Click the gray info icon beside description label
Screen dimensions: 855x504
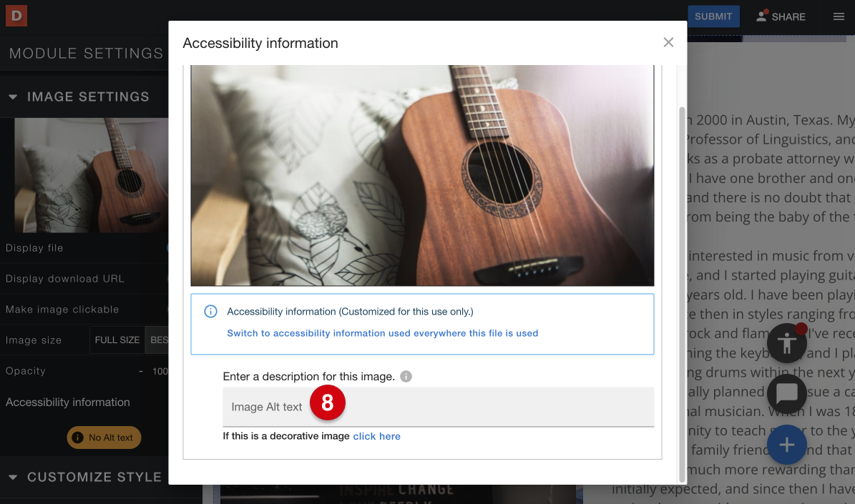point(406,377)
